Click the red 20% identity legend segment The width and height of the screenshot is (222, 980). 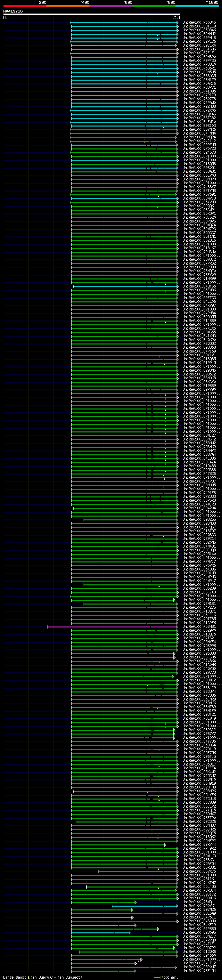[25, 6]
